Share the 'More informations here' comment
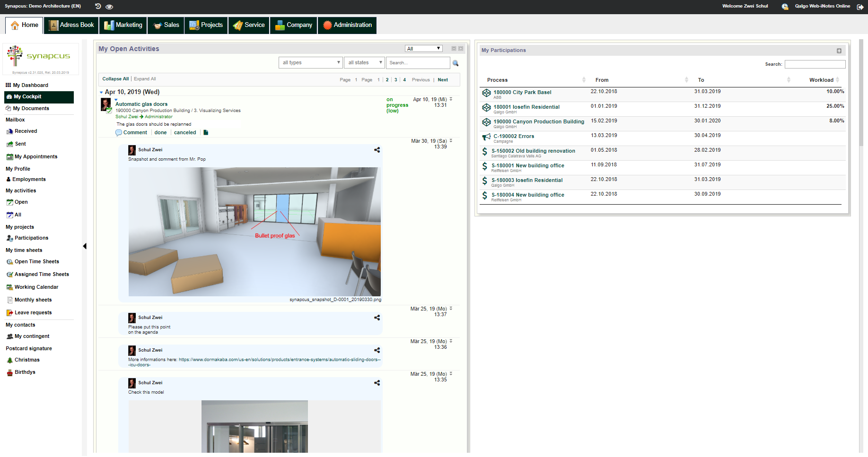This screenshot has width=868, height=457. tap(377, 350)
